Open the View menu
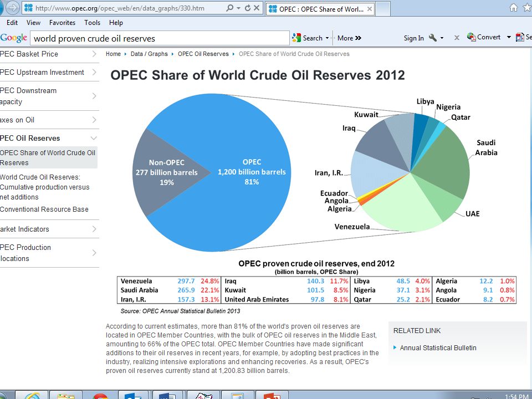The height and width of the screenshot is (399, 532). point(33,23)
